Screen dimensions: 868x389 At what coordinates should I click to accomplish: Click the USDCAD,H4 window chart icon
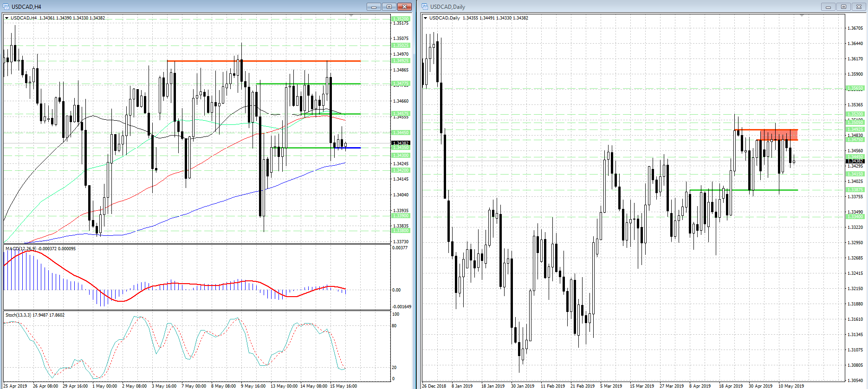pyautogui.click(x=6, y=6)
